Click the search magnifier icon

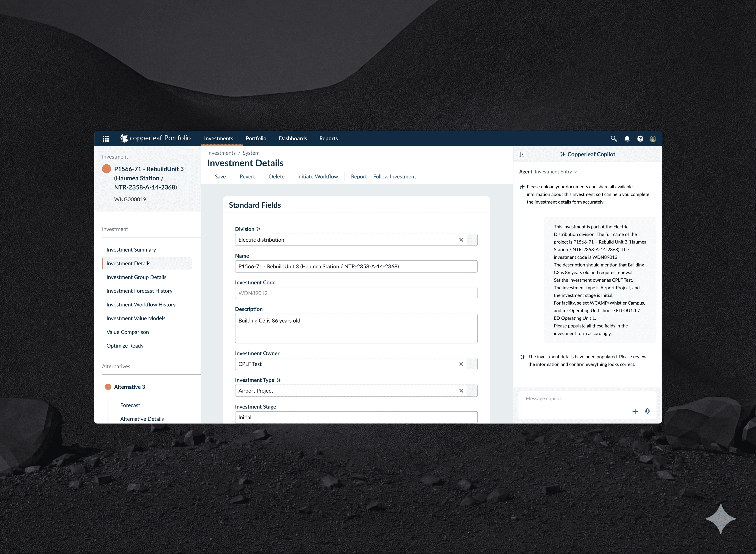[x=613, y=139]
